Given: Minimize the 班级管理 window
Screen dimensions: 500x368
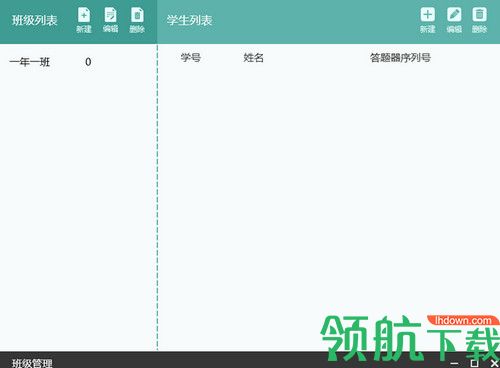Looking at the screenshot, I should tap(454, 363).
